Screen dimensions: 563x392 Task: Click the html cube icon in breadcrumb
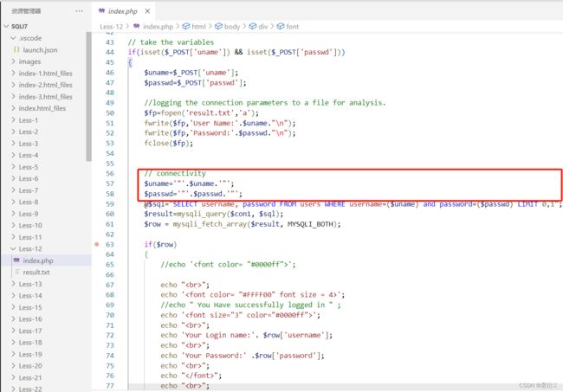pyautogui.click(x=186, y=26)
